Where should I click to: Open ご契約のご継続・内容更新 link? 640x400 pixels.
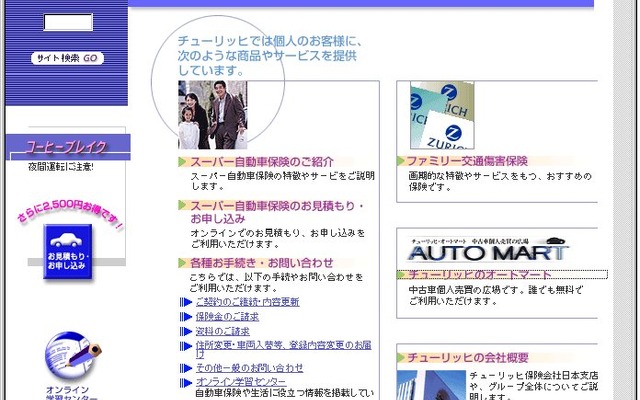[247, 302]
